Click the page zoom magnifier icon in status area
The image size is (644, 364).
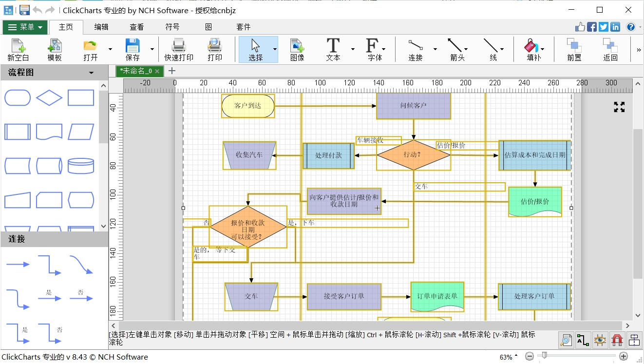point(566,340)
